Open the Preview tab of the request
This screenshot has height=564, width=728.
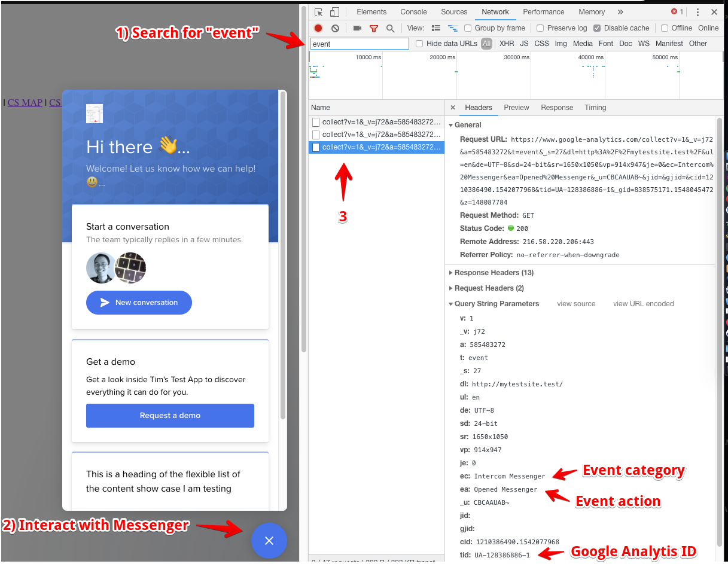pos(516,108)
